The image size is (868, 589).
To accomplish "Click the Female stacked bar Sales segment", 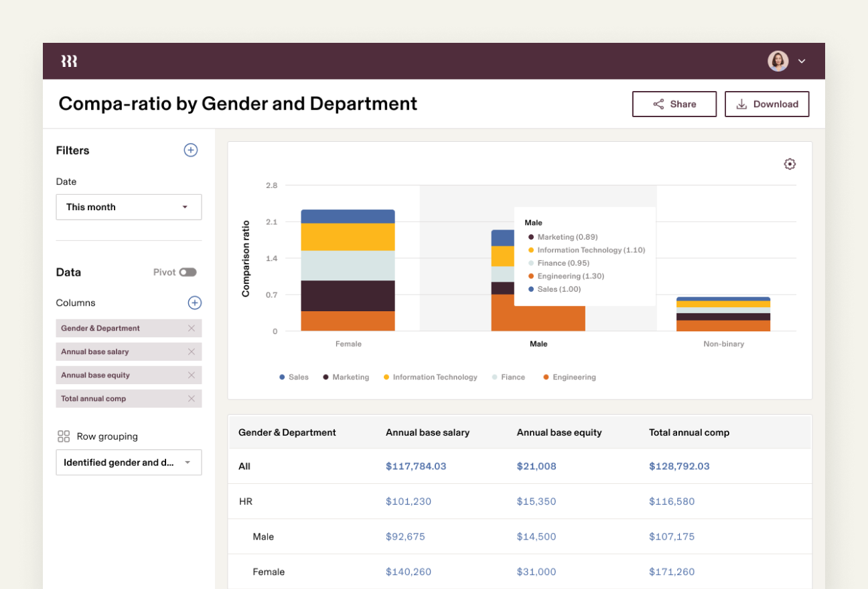I will click(x=348, y=216).
